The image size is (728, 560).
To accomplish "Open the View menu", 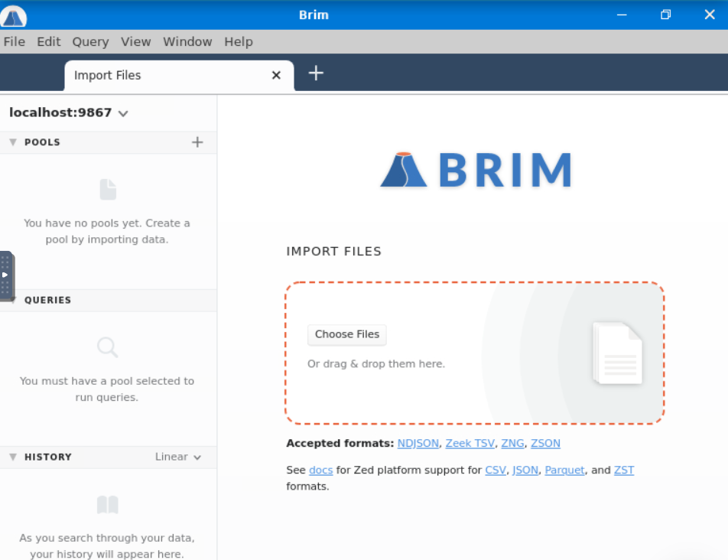I will [135, 42].
